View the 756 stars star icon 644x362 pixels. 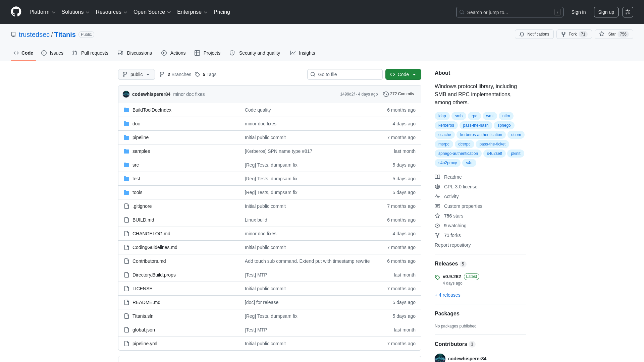(x=437, y=216)
